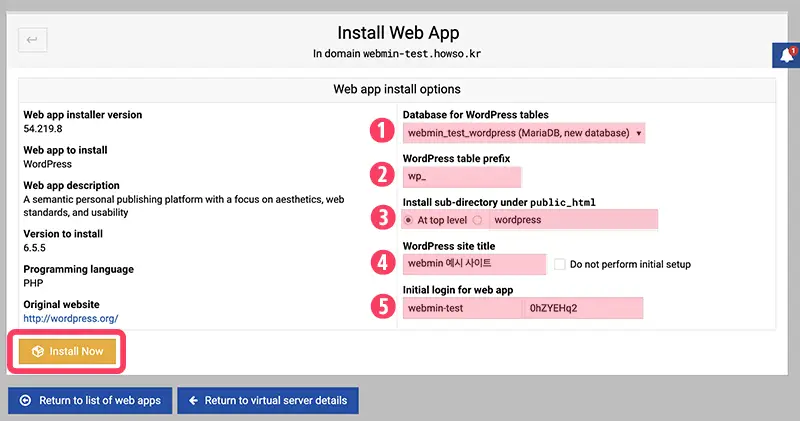Click the back arrow button at top left
The height and width of the screenshot is (421, 800).
tap(33, 40)
